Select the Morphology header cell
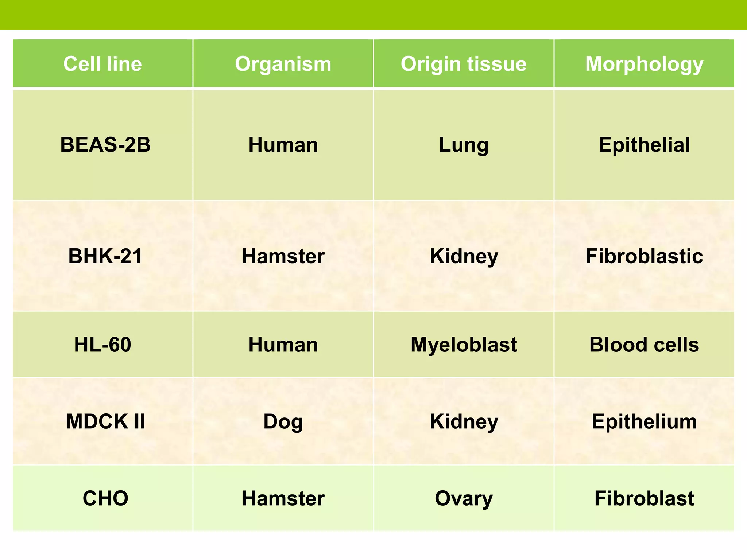Screen dimensions: 747x560 644,63
